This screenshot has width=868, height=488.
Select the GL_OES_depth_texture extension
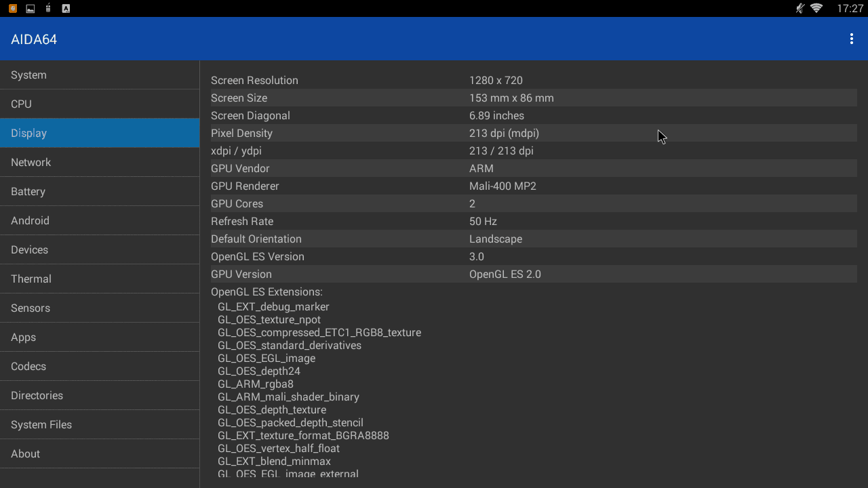[x=272, y=410]
